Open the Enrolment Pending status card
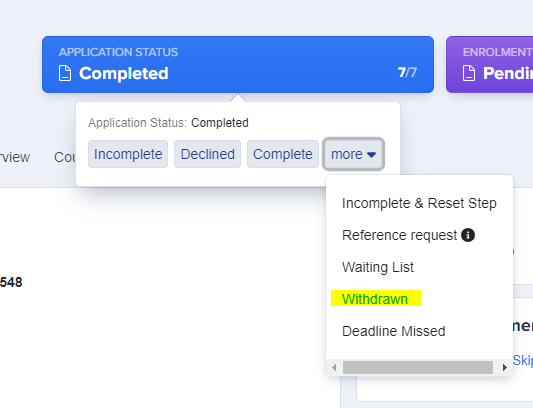 (x=489, y=65)
